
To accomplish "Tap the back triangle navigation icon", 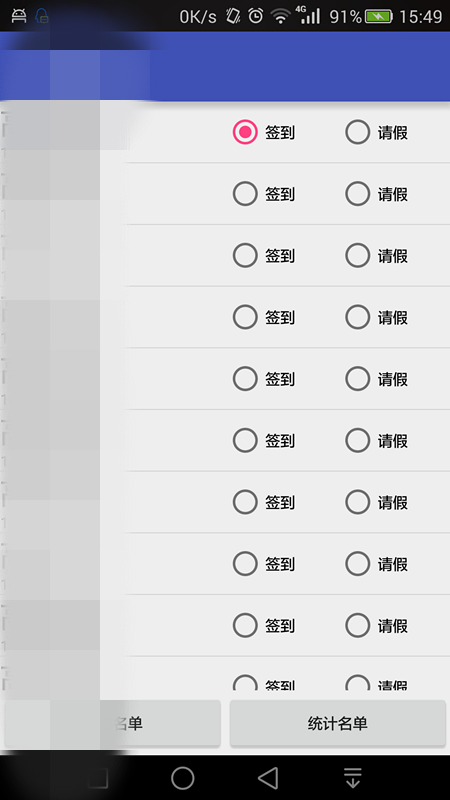I will point(268,778).
